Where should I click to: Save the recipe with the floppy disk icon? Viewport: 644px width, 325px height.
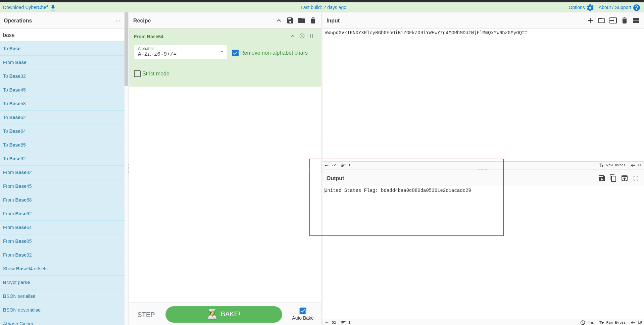click(290, 20)
